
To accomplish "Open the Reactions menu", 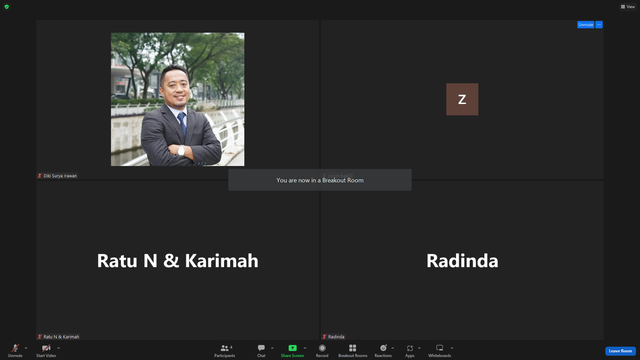I will (x=383, y=350).
